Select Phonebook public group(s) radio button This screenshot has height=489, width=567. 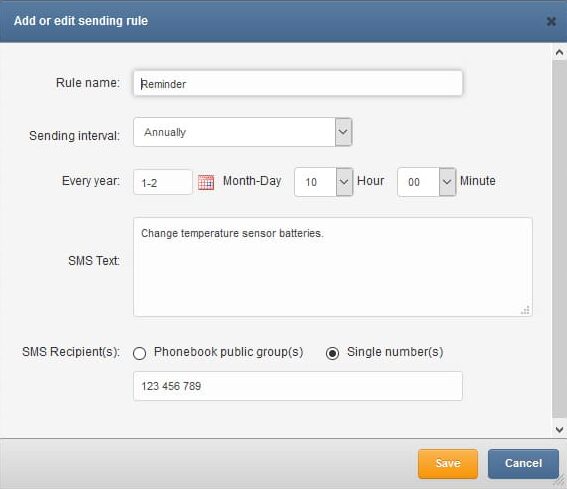139,353
